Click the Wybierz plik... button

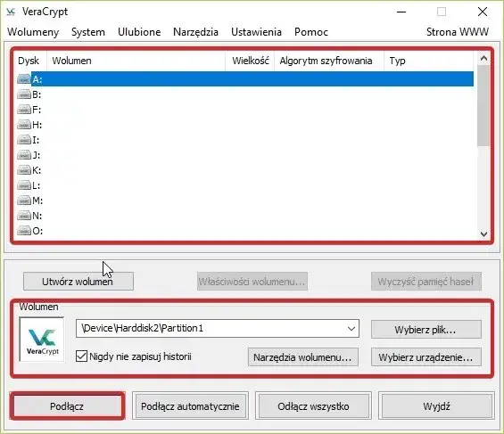tap(426, 330)
